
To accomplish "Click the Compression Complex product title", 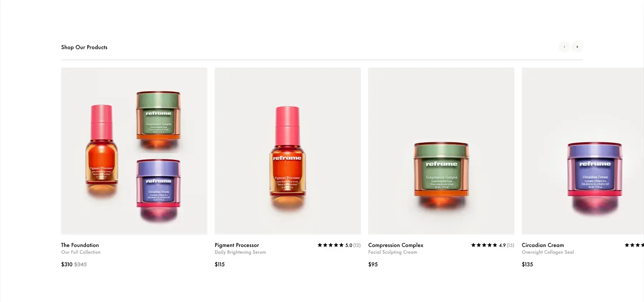I will click(396, 245).
